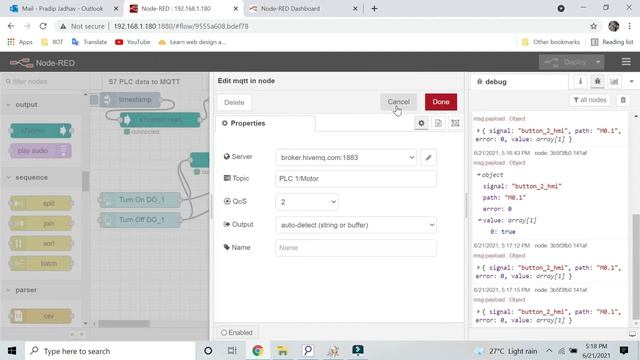Click the Topic input field
Image resolution: width=640 pixels, height=360 pixels.
point(356,179)
